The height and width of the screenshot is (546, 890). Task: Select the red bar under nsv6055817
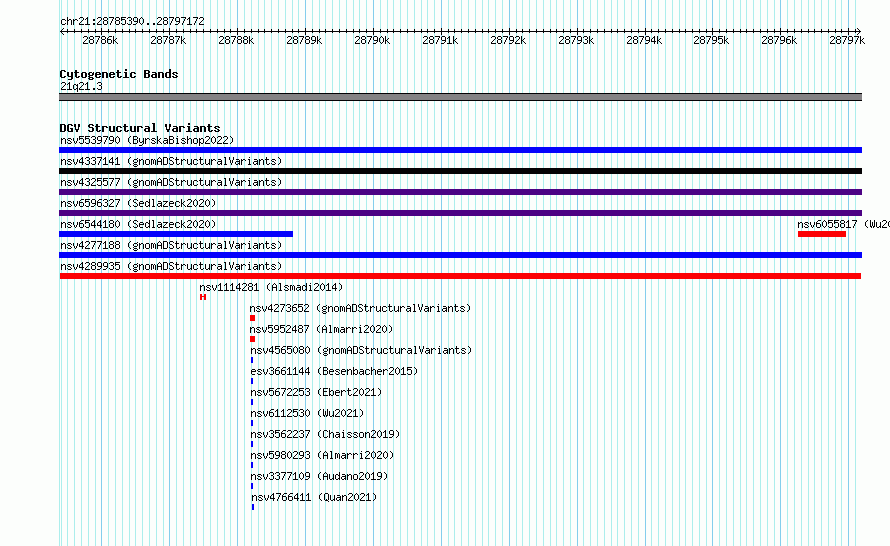pos(822,234)
